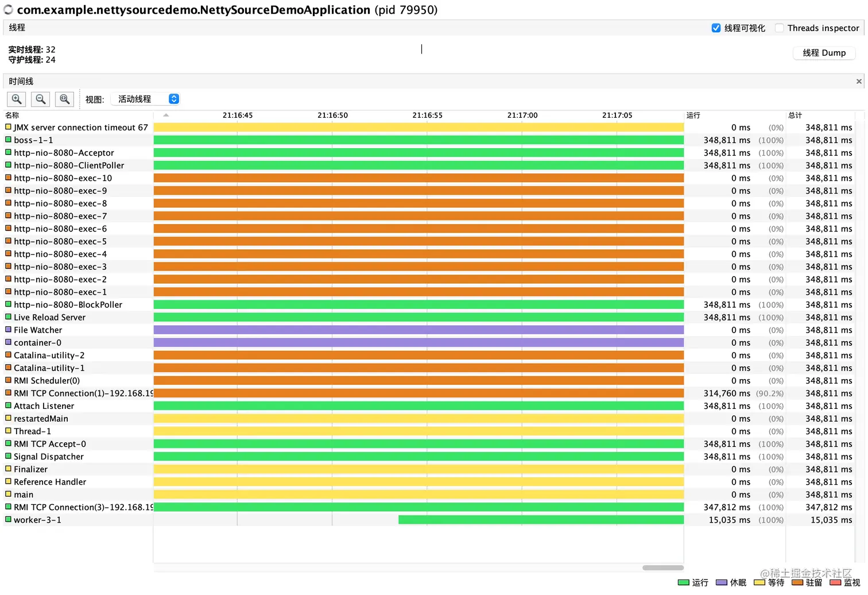This screenshot has height=595, width=868.
Task: Click the Signal Dispatcher thread state icon
Action: pyautogui.click(x=8, y=456)
